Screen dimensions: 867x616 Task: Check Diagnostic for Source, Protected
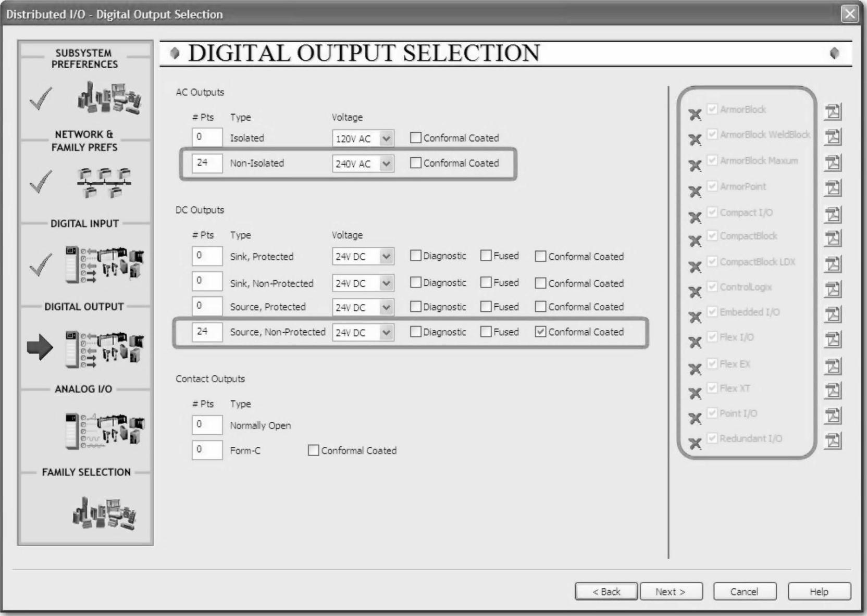(x=415, y=307)
